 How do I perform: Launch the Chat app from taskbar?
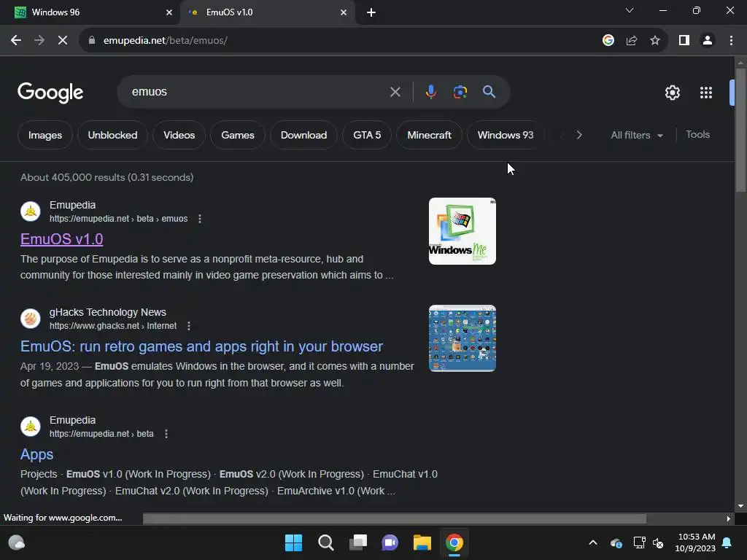point(390,542)
